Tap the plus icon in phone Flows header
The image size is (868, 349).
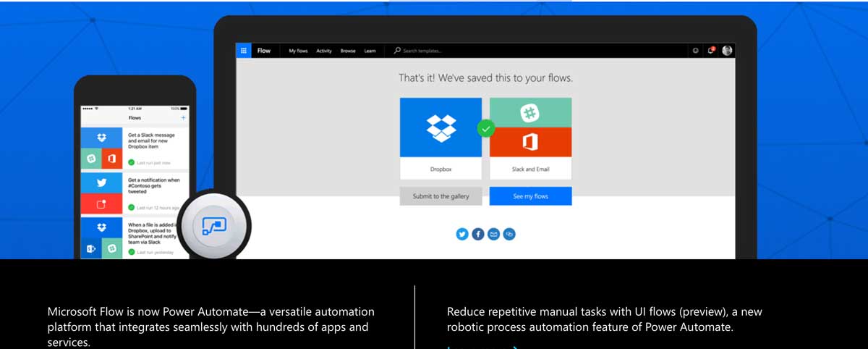pos(183,117)
